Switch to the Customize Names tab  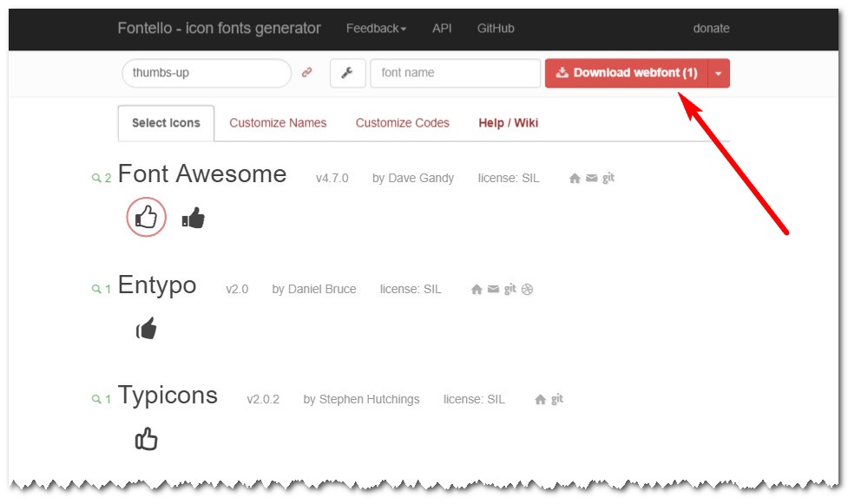coord(278,123)
